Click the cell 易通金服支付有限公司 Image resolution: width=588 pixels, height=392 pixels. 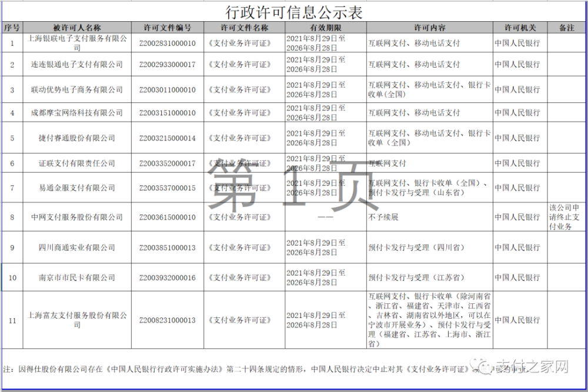click(77, 187)
